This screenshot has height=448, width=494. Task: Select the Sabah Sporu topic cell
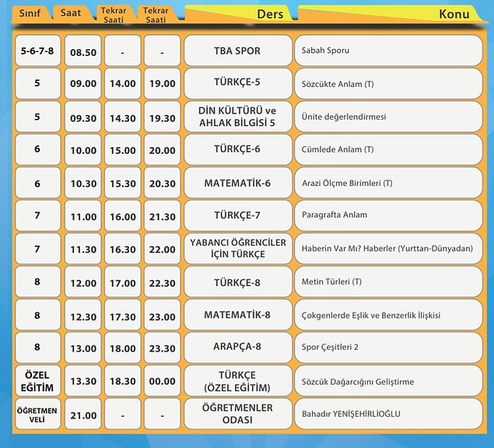[x=388, y=51]
